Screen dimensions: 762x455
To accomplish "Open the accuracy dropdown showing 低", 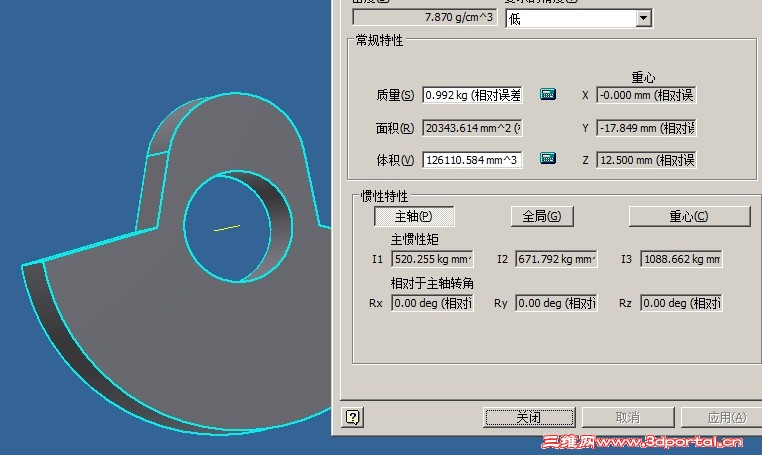I will pos(579,18).
